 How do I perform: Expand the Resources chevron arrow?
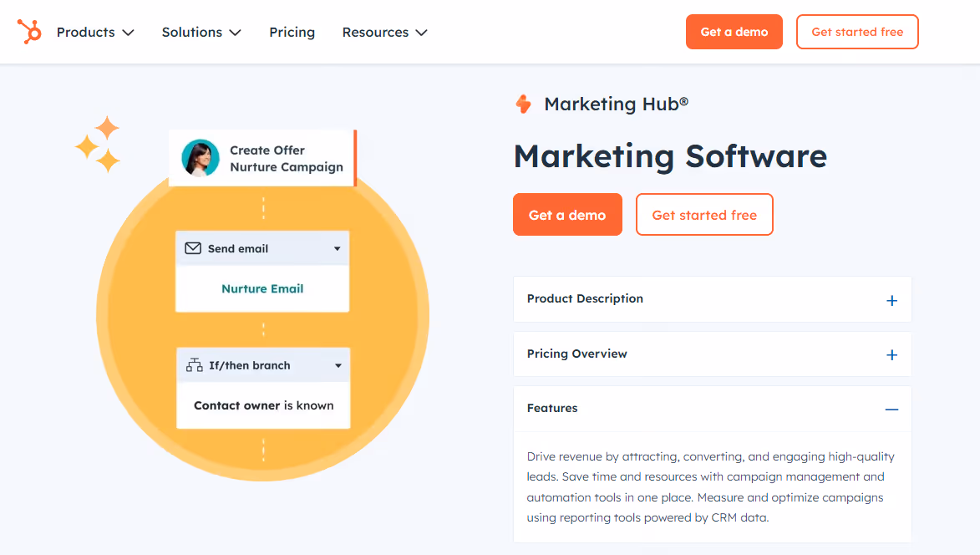coord(422,33)
